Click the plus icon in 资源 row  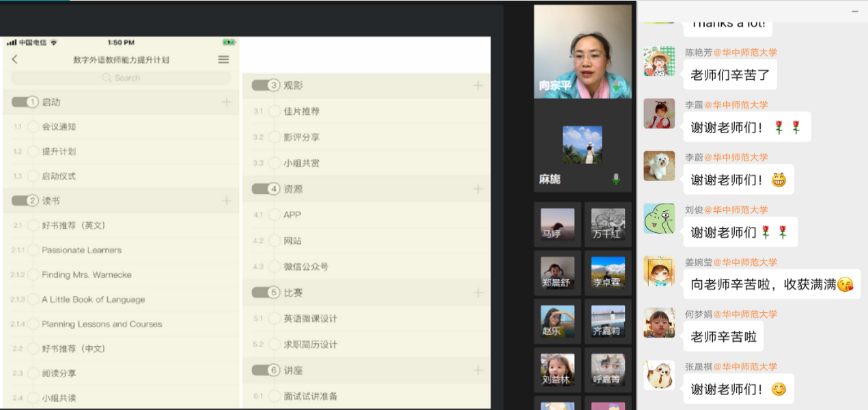478,189
